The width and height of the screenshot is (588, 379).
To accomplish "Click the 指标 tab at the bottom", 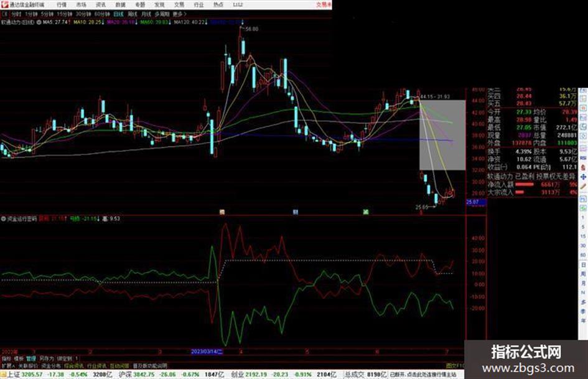I will pos(6,358).
